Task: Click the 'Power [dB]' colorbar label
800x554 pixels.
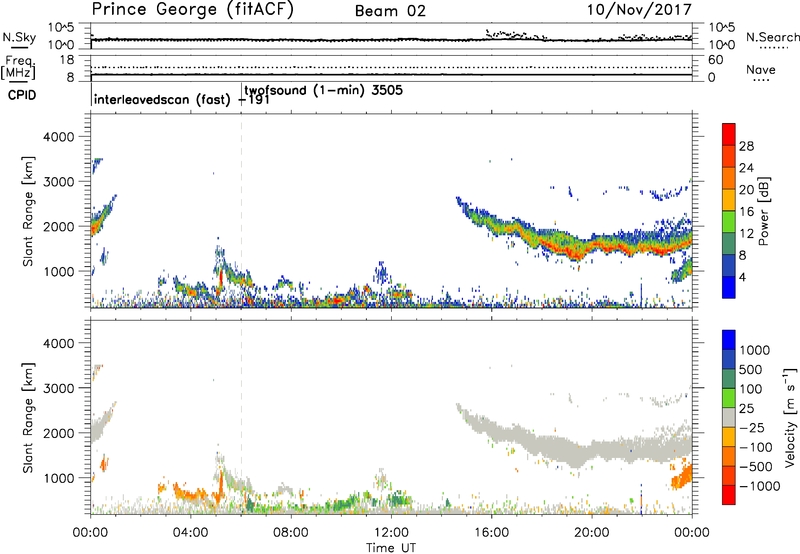Action: [x=763, y=211]
